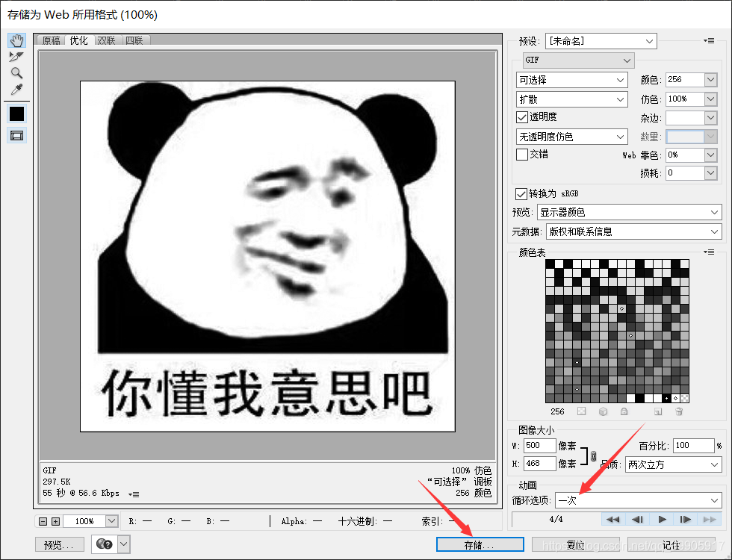Image resolution: width=732 pixels, height=560 pixels.
Task: Click the black eyedropper color swatch
Action: click(x=16, y=113)
